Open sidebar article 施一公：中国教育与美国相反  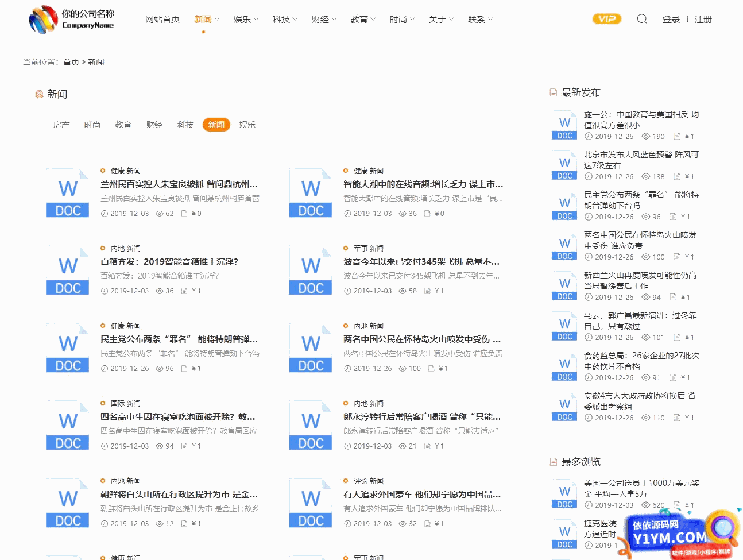coord(641,119)
